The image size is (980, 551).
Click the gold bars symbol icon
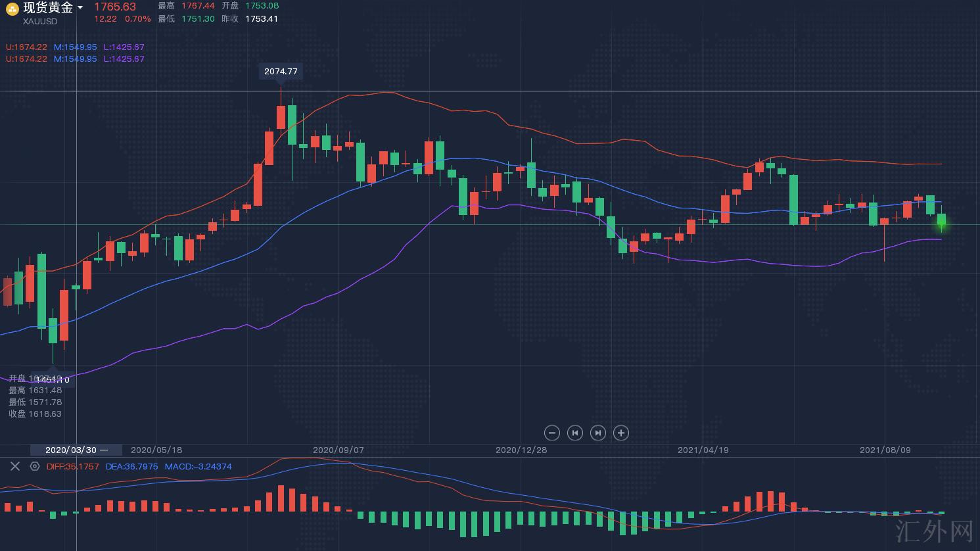pyautogui.click(x=12, y=9)
